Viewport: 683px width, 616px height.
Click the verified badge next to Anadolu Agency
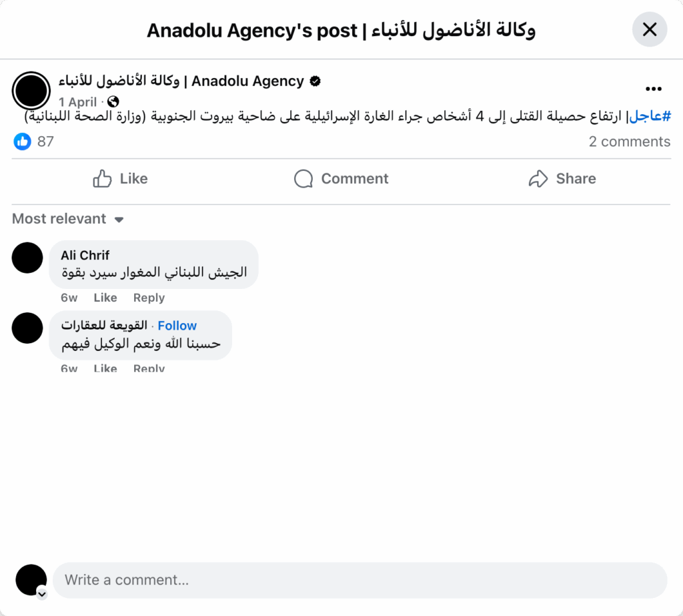(315, 81)
